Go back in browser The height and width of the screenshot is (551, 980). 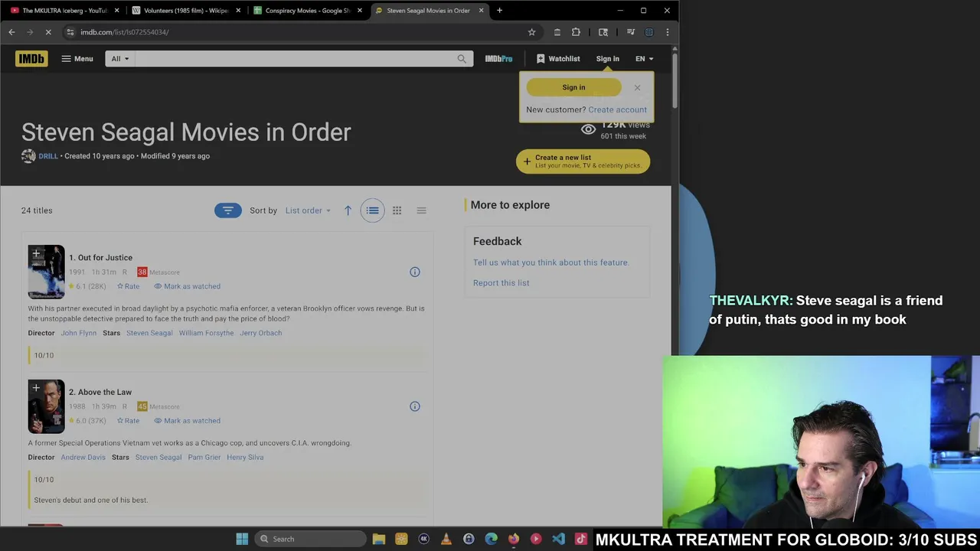point(11,32)
